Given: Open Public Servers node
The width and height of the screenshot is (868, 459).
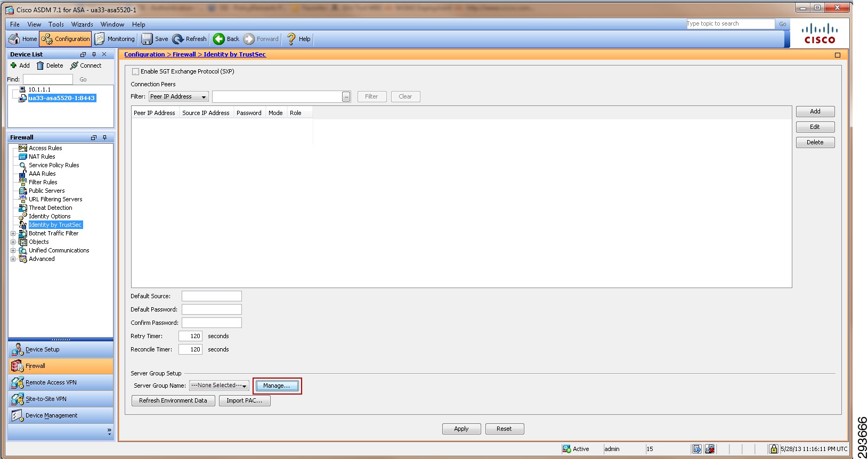Looking at the screenshot, I should click(46, 191).
